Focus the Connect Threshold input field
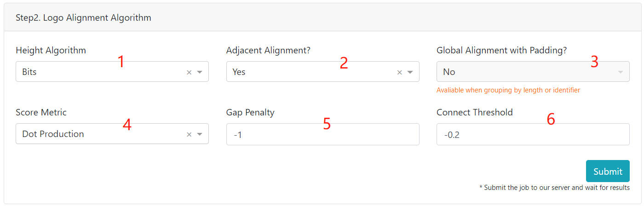 (533, 134)
